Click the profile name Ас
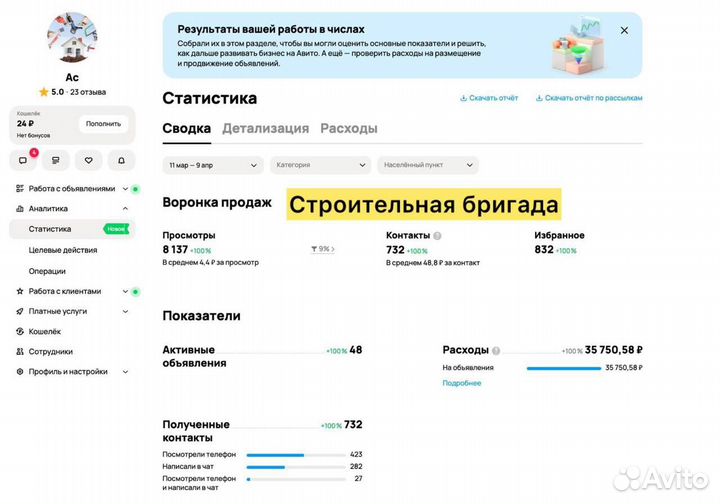The width and height of the screenshot is (720, 504). click(72, 77)
